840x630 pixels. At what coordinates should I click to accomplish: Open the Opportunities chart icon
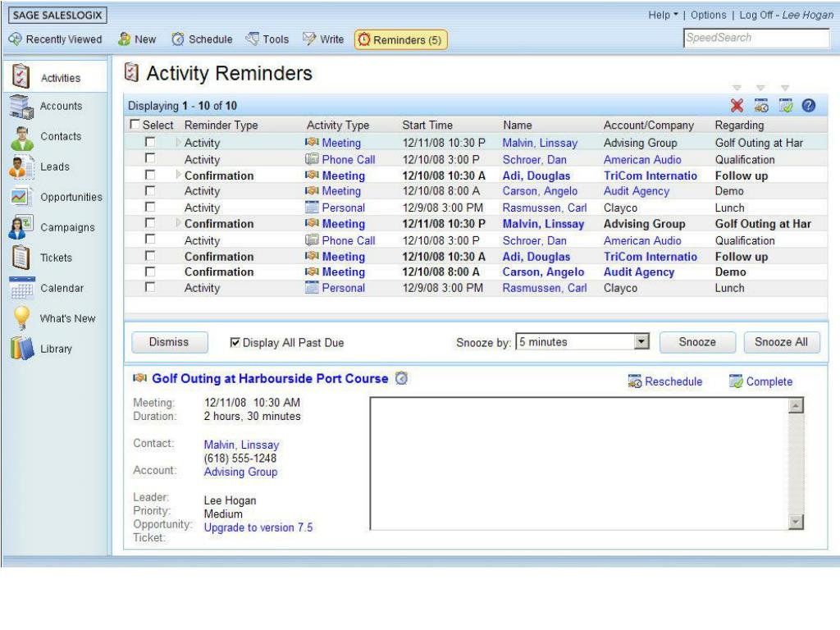point(21,197)
